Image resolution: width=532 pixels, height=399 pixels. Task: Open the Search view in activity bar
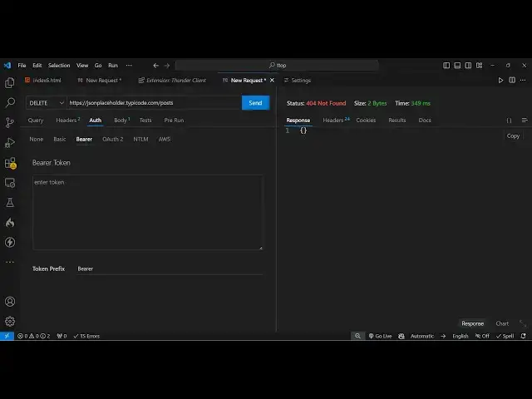tap(10, 102)
